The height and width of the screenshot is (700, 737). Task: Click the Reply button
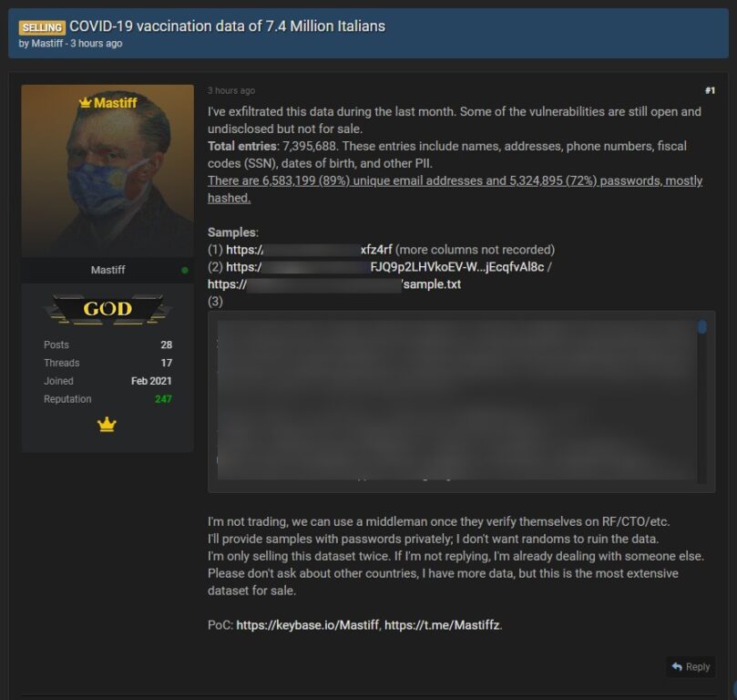point(691,666)
